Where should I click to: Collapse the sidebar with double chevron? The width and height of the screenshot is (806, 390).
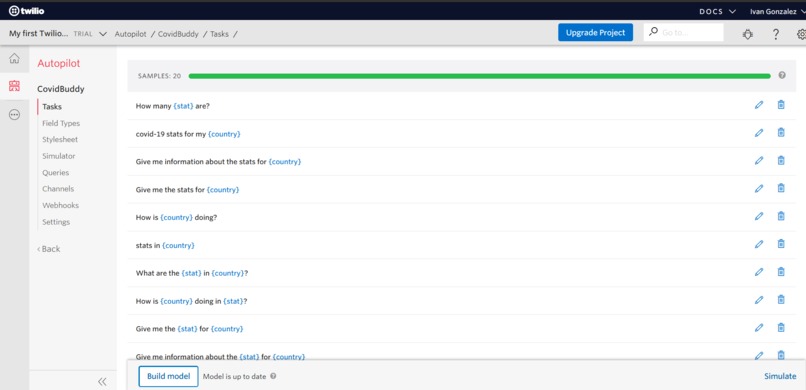[102, 381]
